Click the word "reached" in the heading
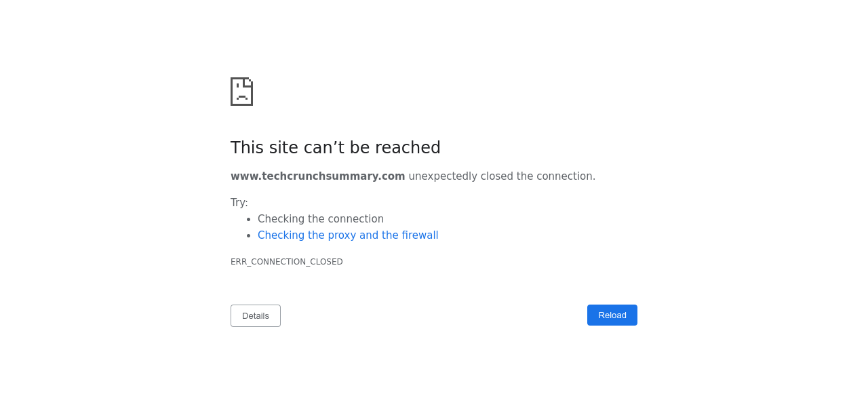Viewport: 868px width, 407px height. (412, 148)
